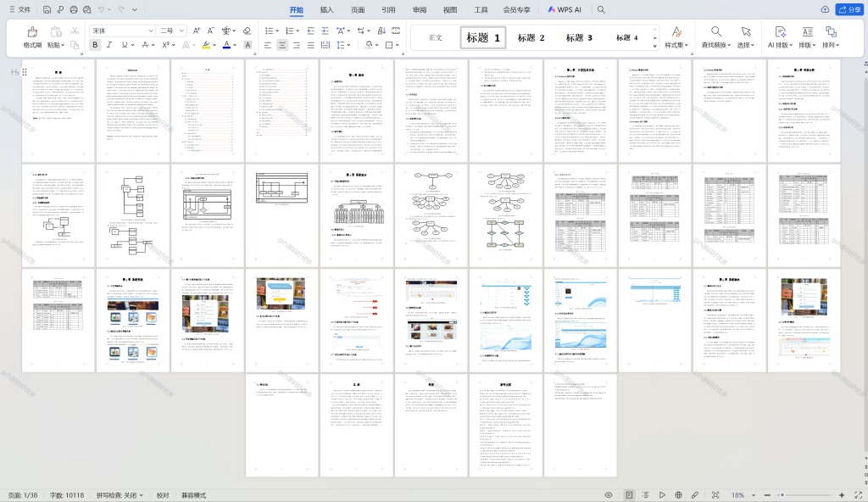Click the play/reading mode icon in status bar
Screen dimensions: 868x502
pyautogui.click(x=662, y=495)
